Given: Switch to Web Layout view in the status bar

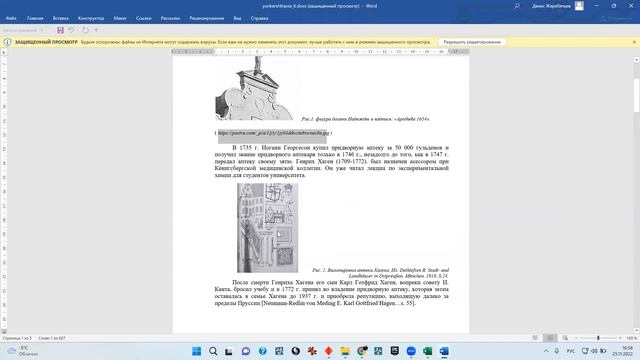Looking at the screenshot, I should [x=565, y=338].
